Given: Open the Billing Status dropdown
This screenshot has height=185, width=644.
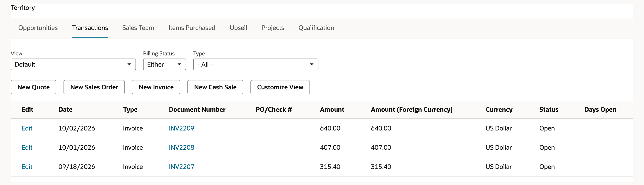Looking at the screenshot, I should [x=165, y=64].
